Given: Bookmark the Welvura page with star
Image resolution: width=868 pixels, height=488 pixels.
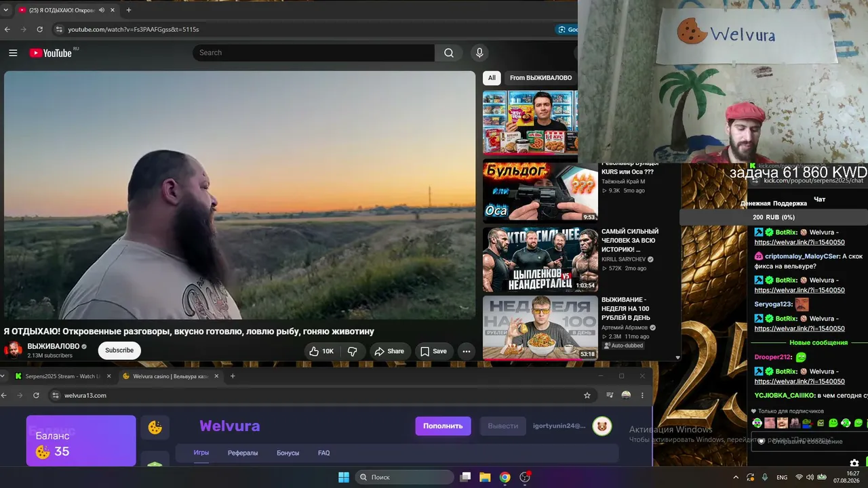Looking at the screenshot, I should click(x=587, y=395).
